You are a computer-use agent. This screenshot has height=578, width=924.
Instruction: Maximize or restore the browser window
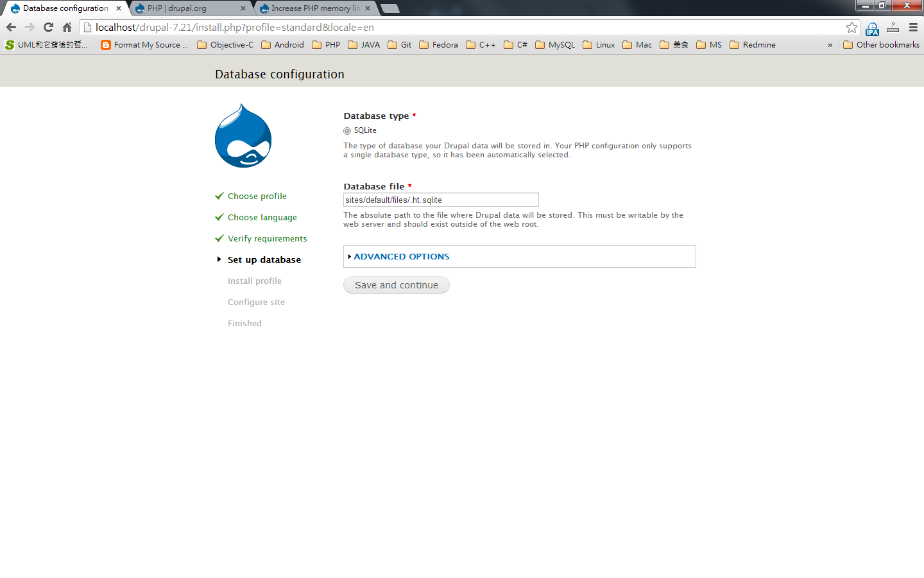coord(882,6)
